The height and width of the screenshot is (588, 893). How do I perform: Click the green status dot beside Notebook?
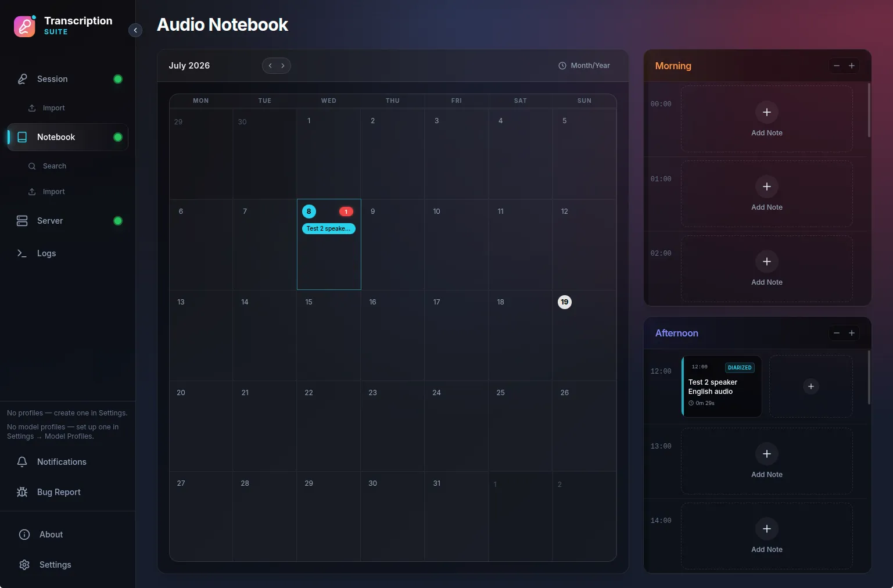click(x=118, y=137)
